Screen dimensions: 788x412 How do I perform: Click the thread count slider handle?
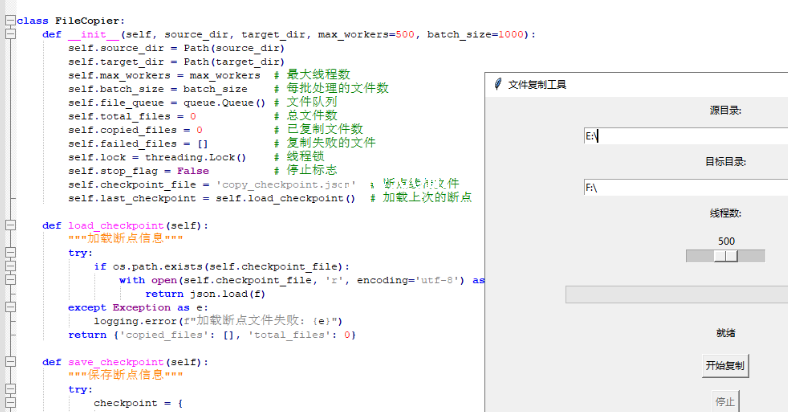click(726, 256)
